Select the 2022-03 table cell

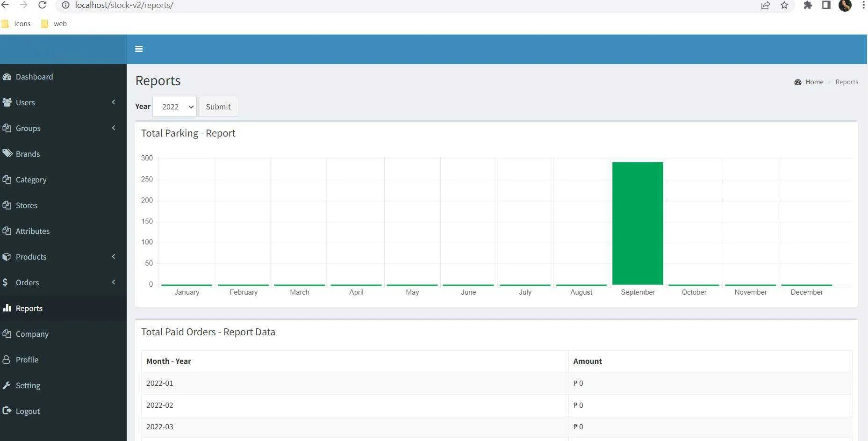click(355, 427)
